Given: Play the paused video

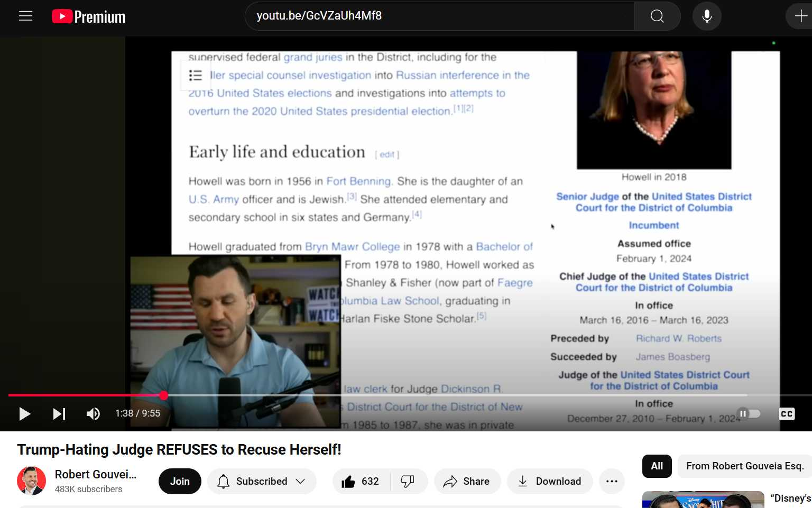Looking at the screenshot, I should [24, 413].
